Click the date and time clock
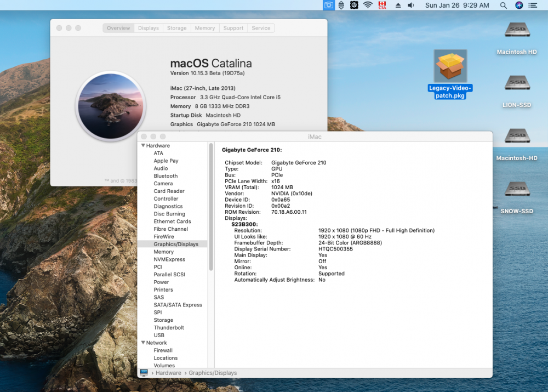Image resolution: width=548 pixels, height=392 pixels. coord(457,5)
